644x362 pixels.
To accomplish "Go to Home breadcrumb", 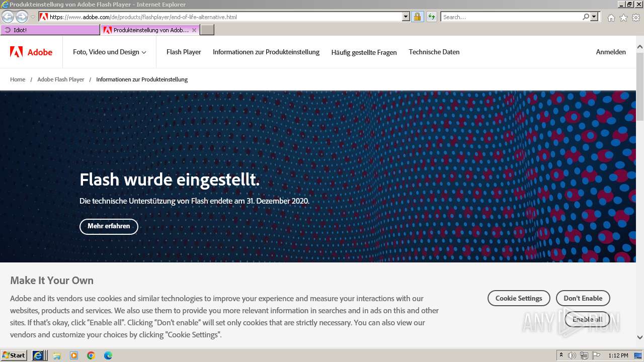I will click(18, 79).
